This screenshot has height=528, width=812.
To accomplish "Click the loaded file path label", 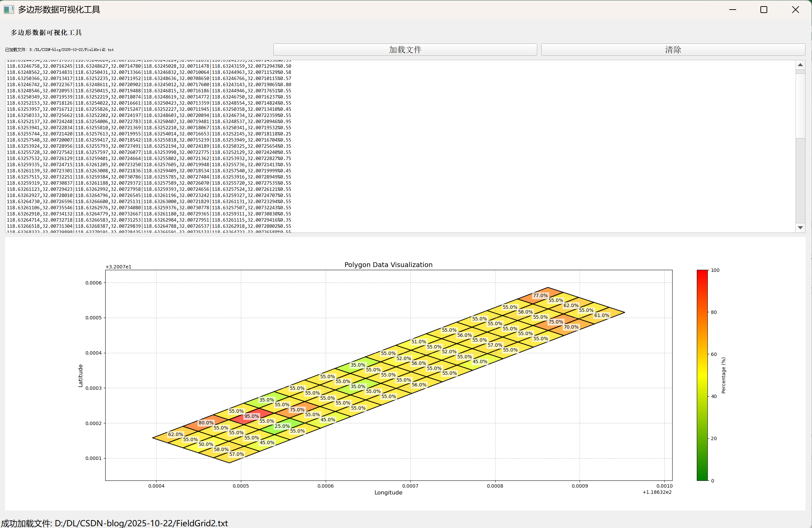I will [x=59, y=50].
